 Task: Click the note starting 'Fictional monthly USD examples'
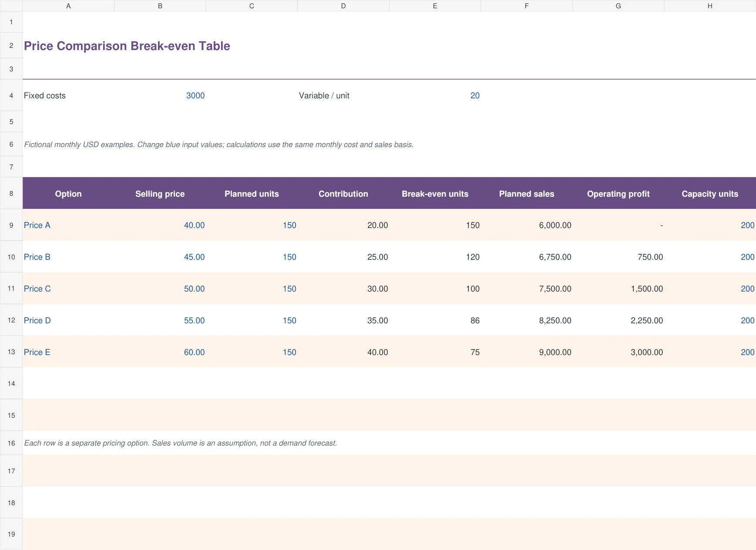point(218,144)
